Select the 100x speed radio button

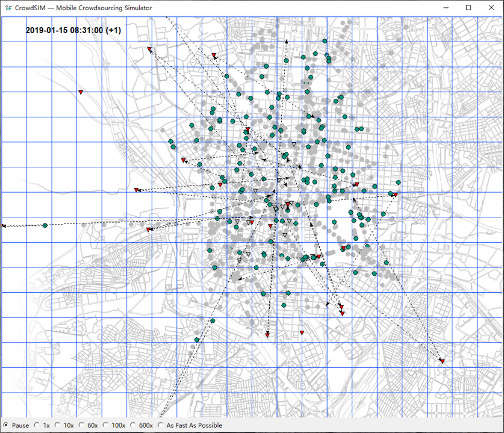(x=105, y=425)
